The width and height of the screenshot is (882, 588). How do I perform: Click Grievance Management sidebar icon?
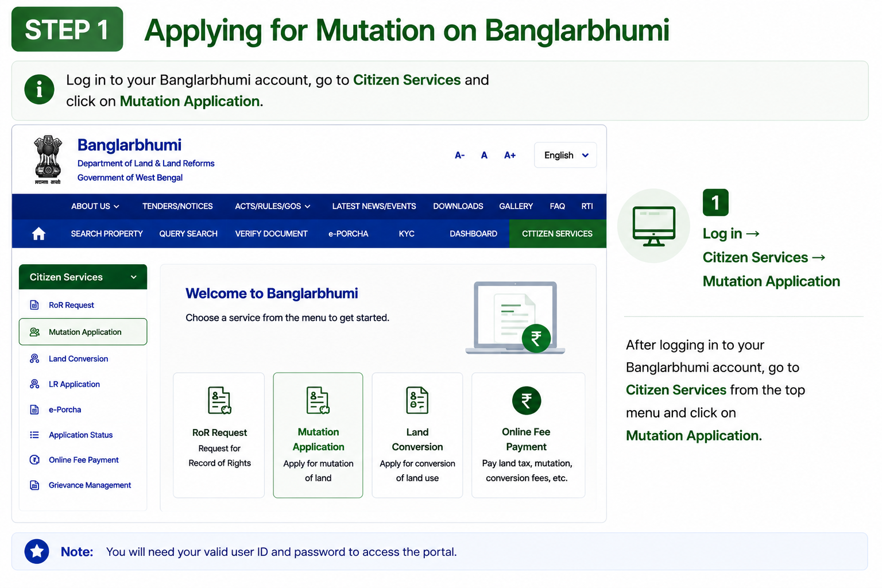(x=34, y=485)
